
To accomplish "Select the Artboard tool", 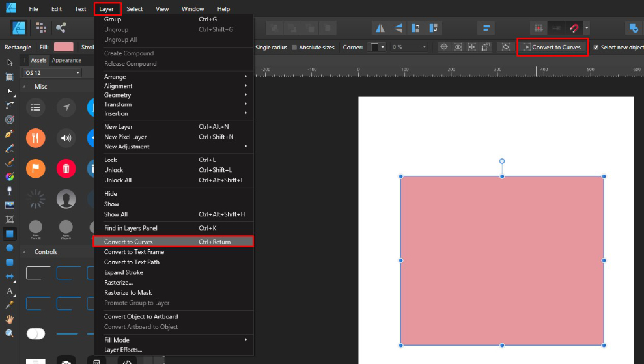I will [x=10, y=77].
